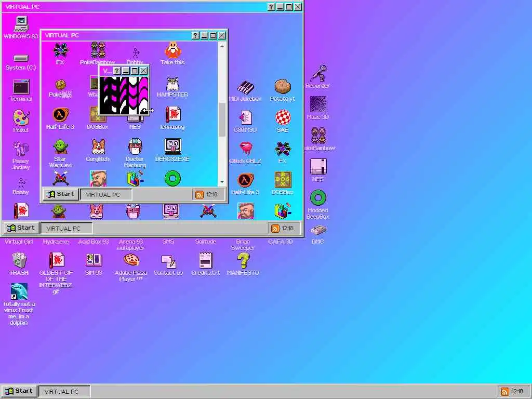Click the Start button on the main taskbar

click(19, 391)
